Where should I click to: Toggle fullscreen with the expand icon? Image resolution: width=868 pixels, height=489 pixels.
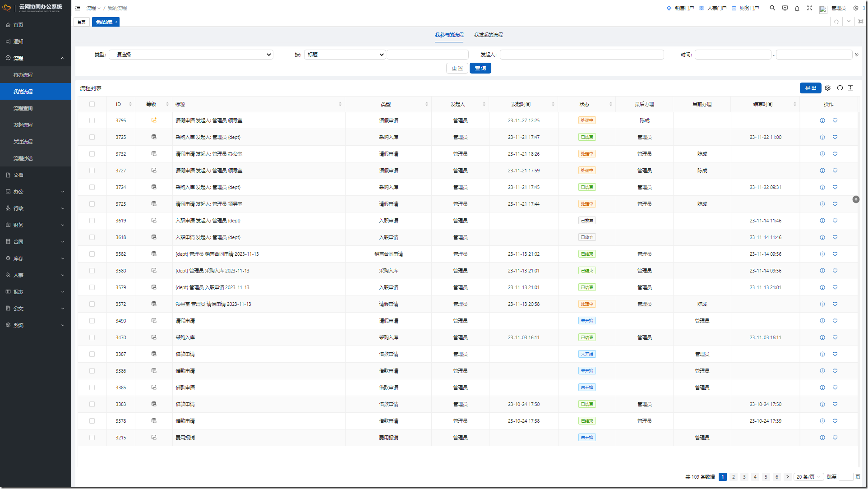point(809,8)
